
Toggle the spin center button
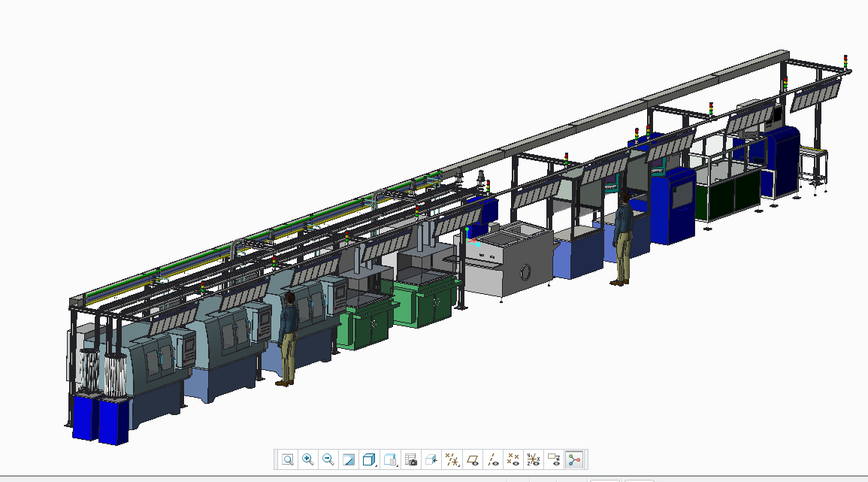(575, 459)
